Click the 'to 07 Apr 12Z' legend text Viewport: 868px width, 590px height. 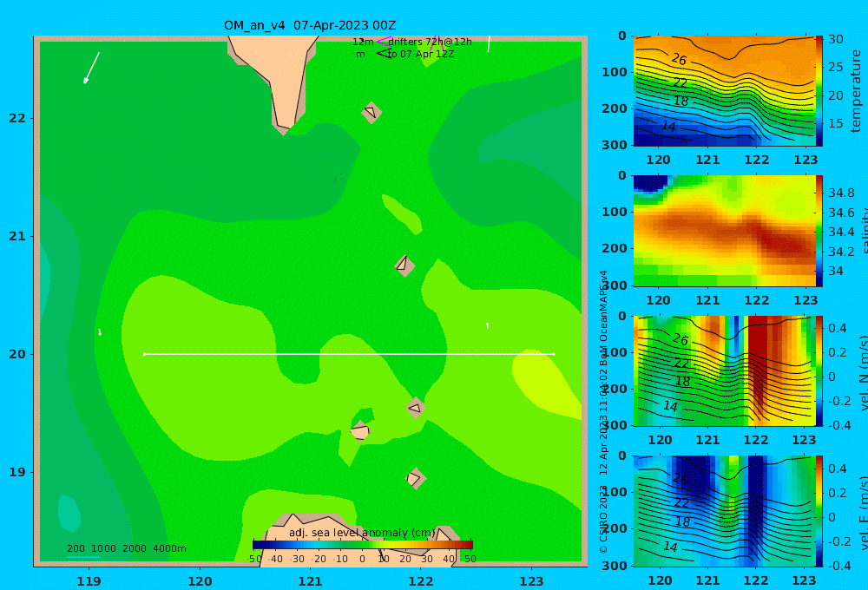421,54
